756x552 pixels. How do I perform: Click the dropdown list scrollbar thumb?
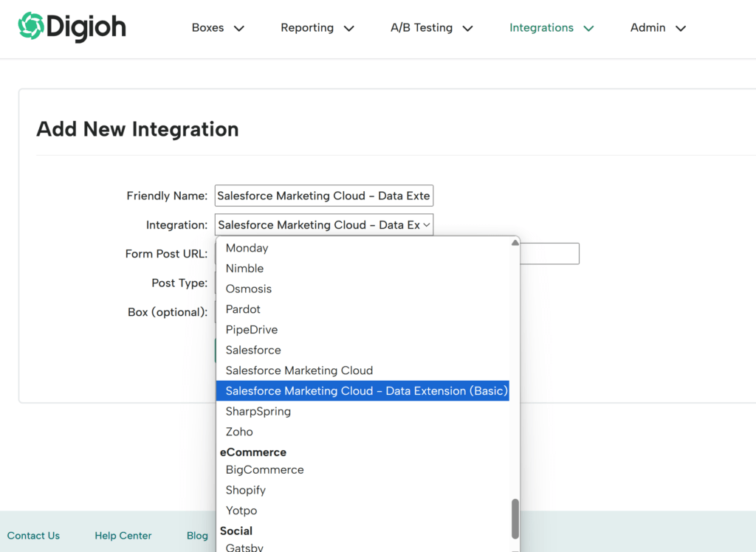pos(515,519)
